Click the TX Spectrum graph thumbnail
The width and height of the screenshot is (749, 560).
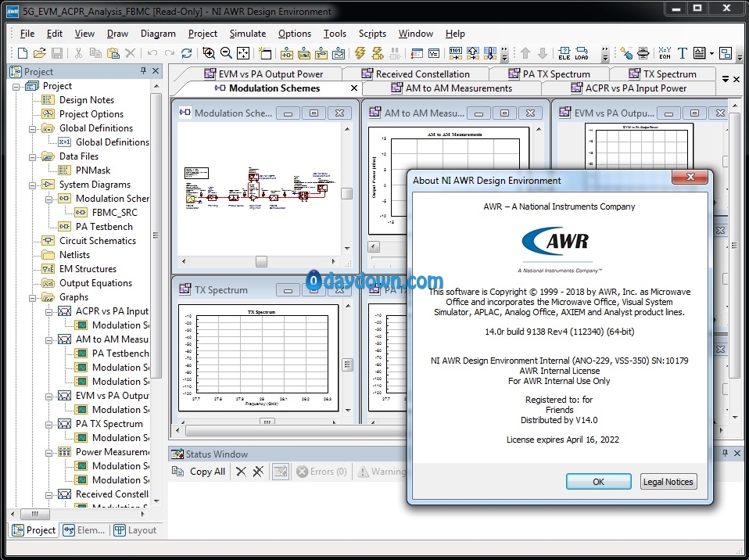point(258,357)
